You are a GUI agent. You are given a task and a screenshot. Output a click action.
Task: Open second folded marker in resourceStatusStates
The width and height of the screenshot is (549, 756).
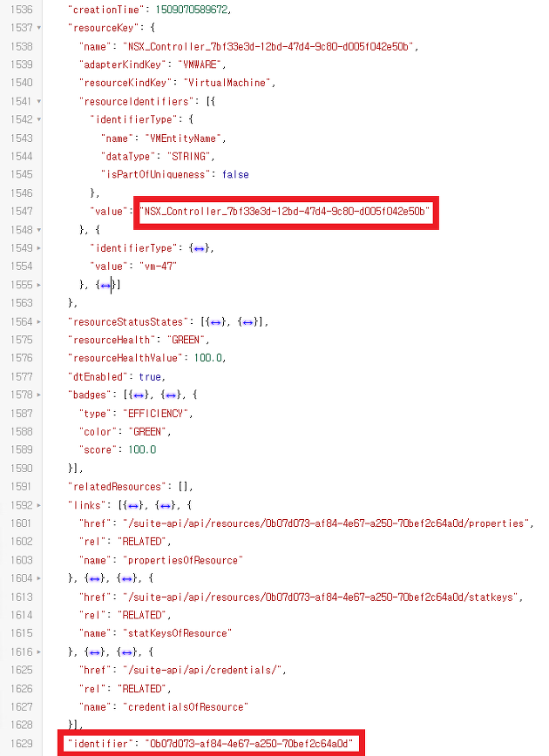pos(248,322)
